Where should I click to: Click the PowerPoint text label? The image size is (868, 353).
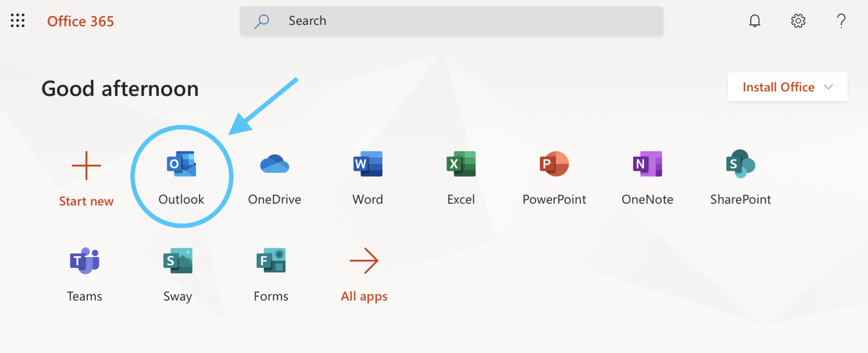point(554,200)
